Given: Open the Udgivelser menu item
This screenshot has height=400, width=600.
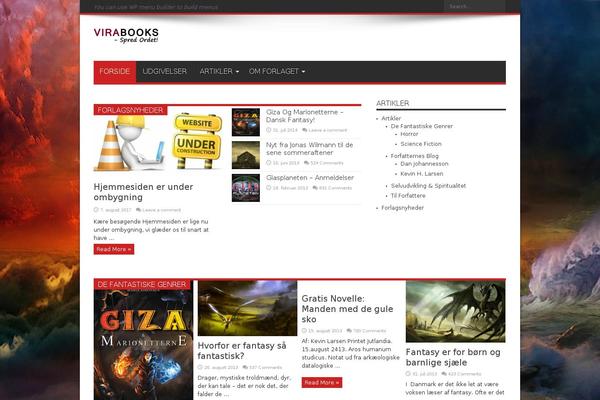Looking at the screenshot, I should click(165, 72).
